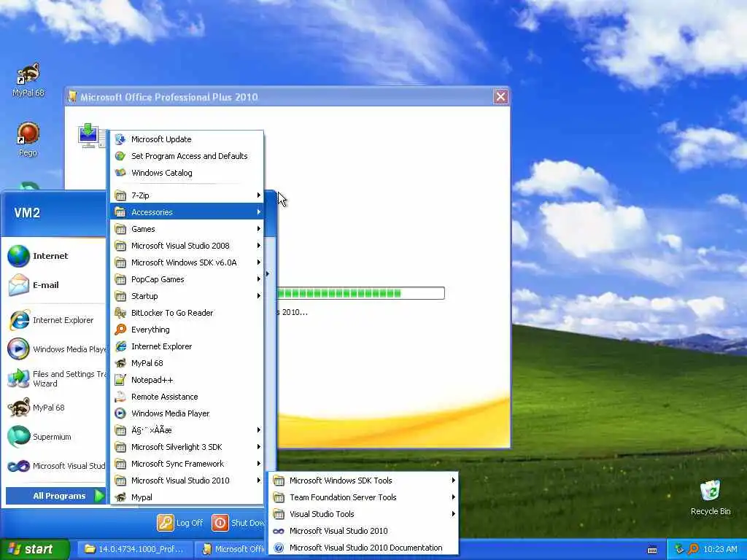Open the Games menu entry

pyautogui.click(x=187, y=229)
